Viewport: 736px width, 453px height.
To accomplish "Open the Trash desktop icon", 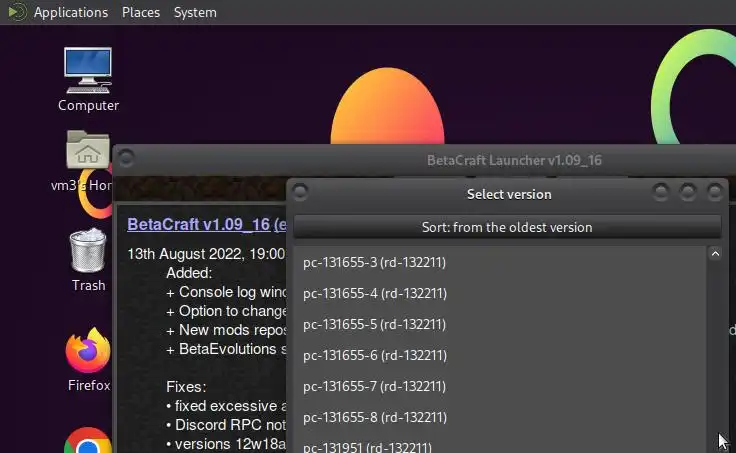I will [x=88, y=260].
